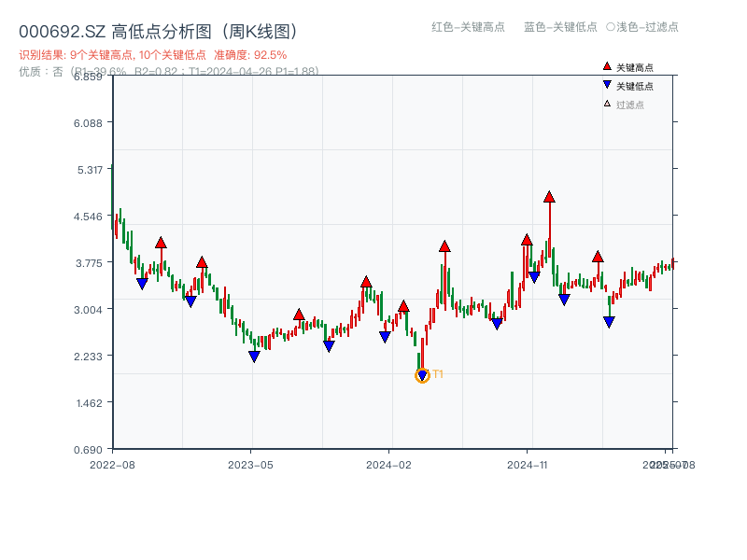Select the red key-high marker just after 2024-02 near 3.004
The width and height of the screenshot is (747, 560).
tap(403, 306)
